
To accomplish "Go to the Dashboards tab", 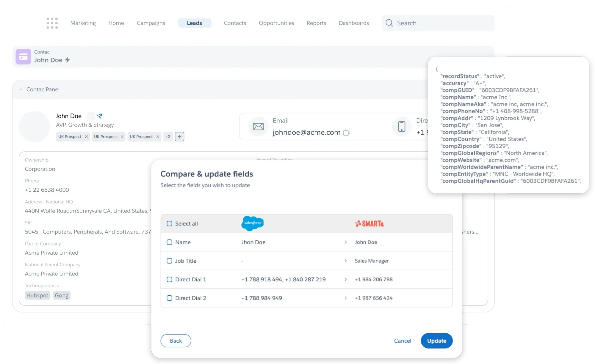I will coord(354,23).
